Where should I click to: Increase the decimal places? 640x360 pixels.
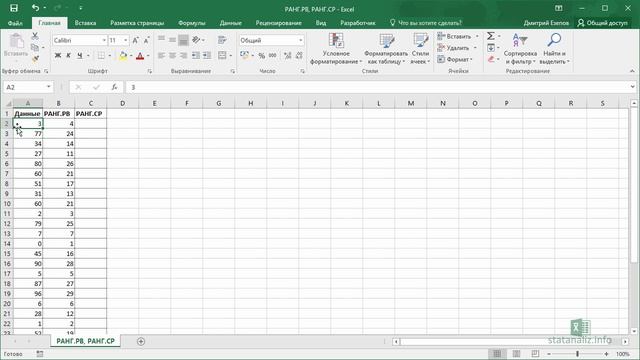click(x=288, y=55)
